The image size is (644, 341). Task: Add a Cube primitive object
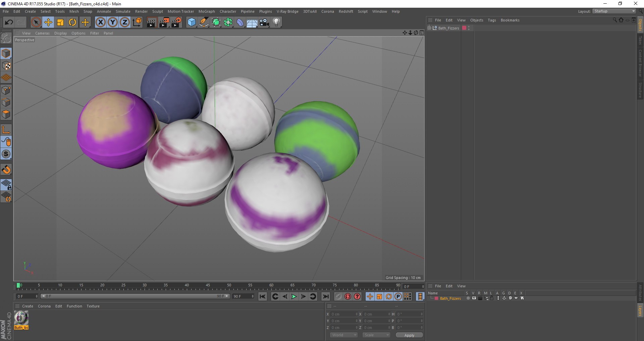[192, 22]
